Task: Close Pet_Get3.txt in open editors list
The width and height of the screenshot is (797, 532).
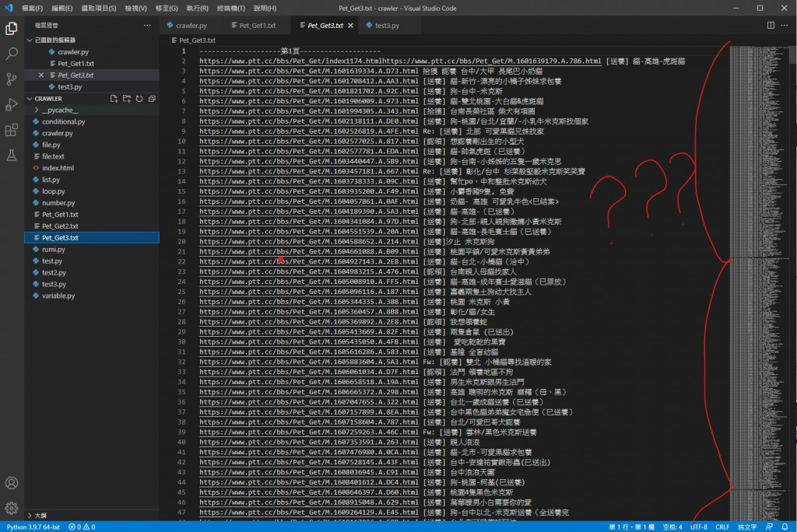Action: point(41,75)
